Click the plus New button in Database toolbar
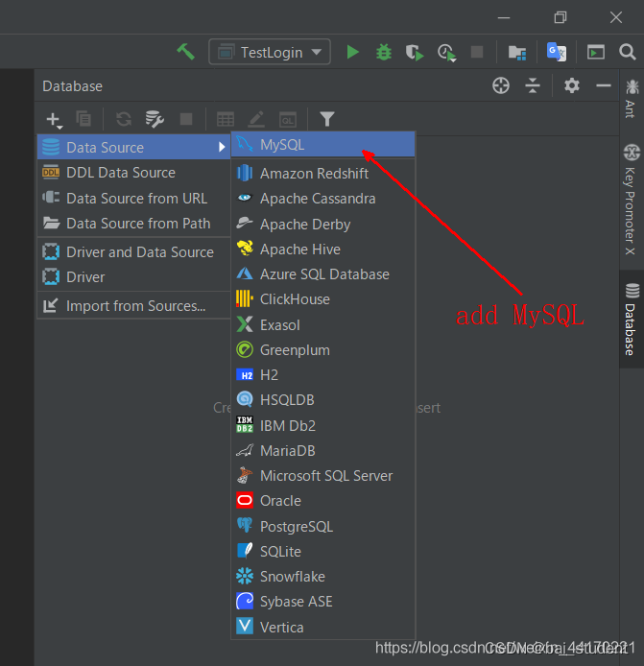The image size is (644, 666). pyautogui.click(x=54, y=119)
